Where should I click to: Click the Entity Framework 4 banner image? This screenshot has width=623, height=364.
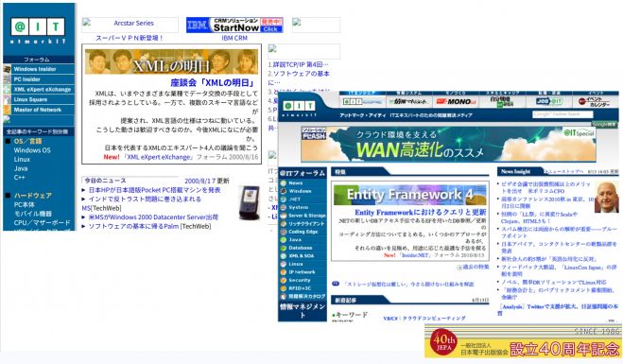coord(409,195)
